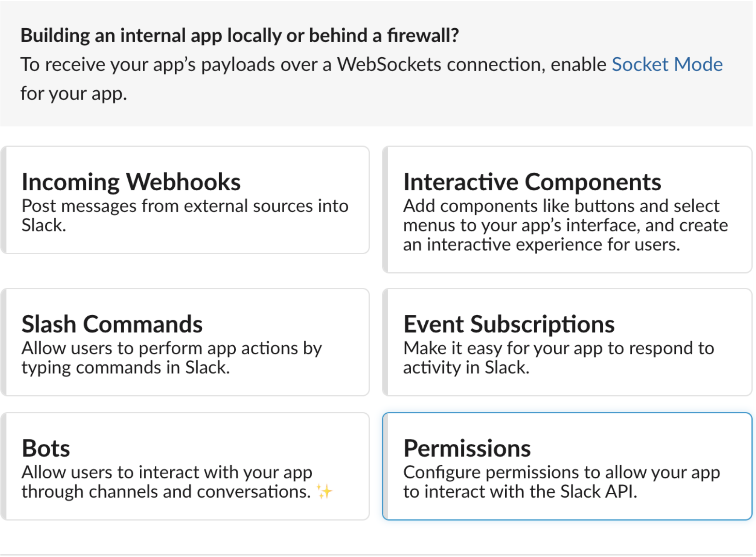Select the Incoming Webhooks heading
Screen dimensions: 756x557
(131, 182)
